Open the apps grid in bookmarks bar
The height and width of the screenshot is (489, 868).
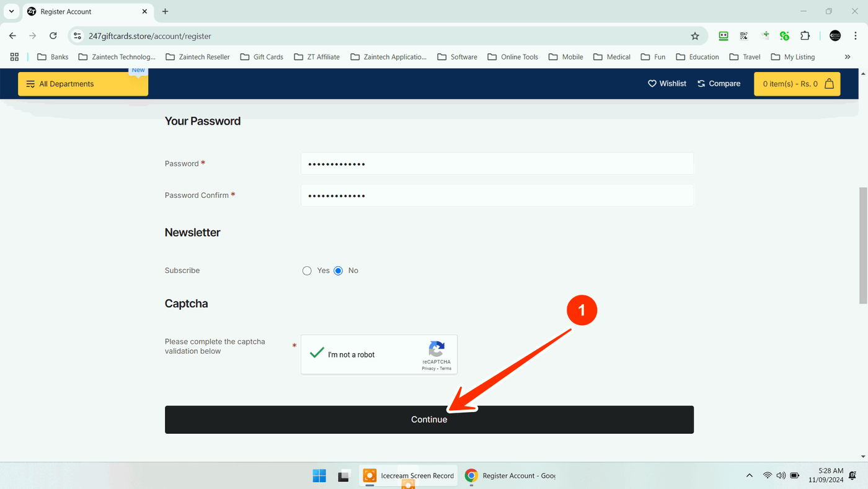tap(14, 56)
